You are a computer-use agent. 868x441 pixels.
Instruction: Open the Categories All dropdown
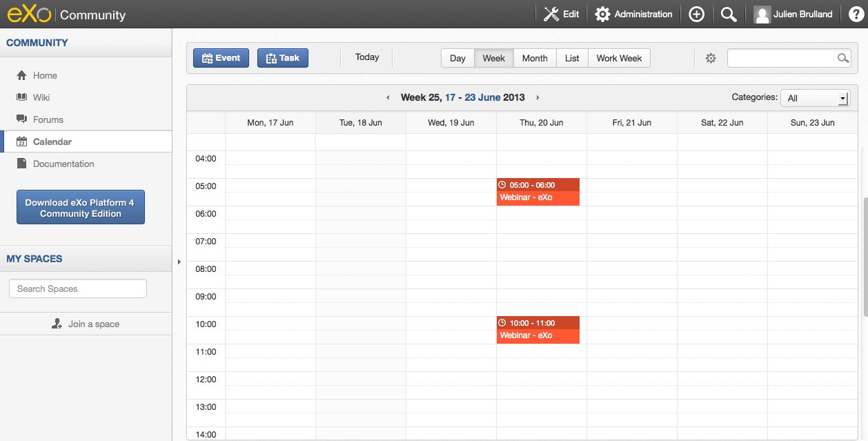(815, 98)
